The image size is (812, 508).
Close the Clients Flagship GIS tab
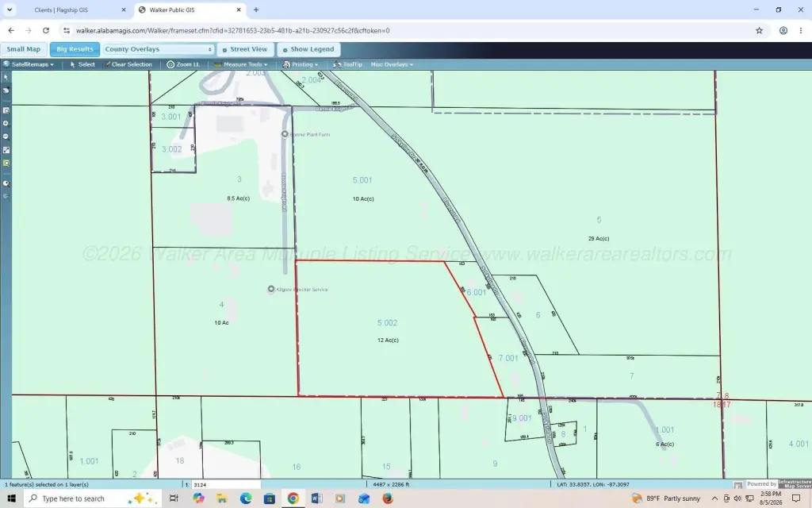[x=123, y=10]
